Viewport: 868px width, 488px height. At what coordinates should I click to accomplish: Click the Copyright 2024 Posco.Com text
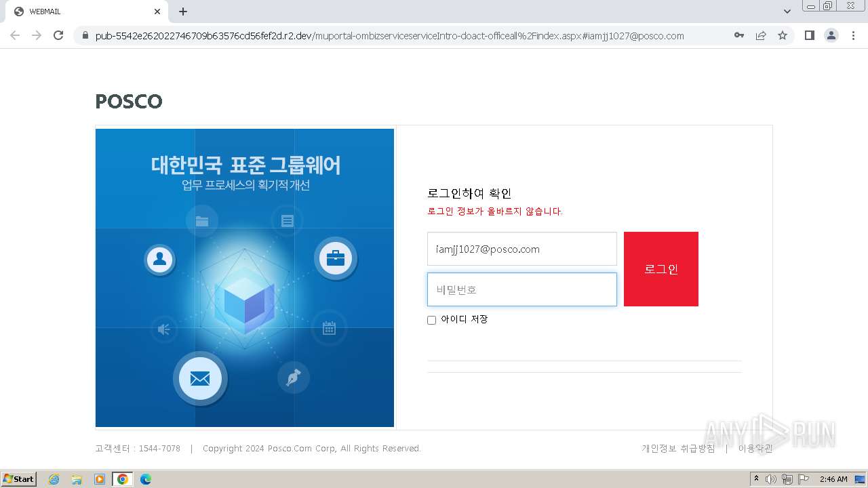coord(312,449)
